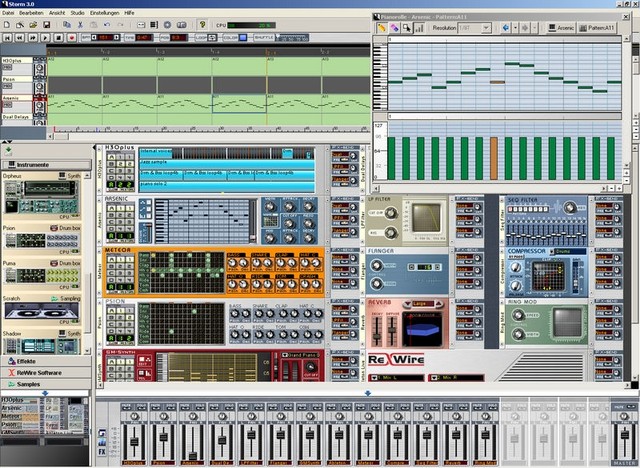Click the Orpheus synth thumbnail

(x=42, y=197)
